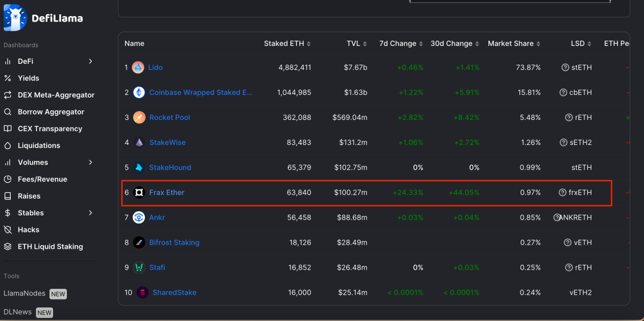Image resolution: width=644 pixels, height=321 pixels.
Task: Open the Ankr protocol link
Action: click(157, 217)
